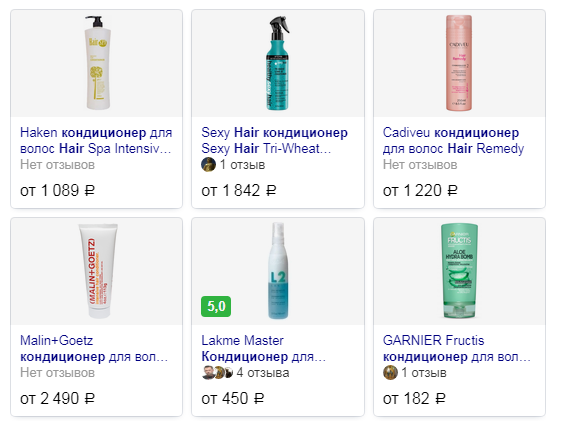Click the от 1 842 ₽ price

(x=239, y=191)
